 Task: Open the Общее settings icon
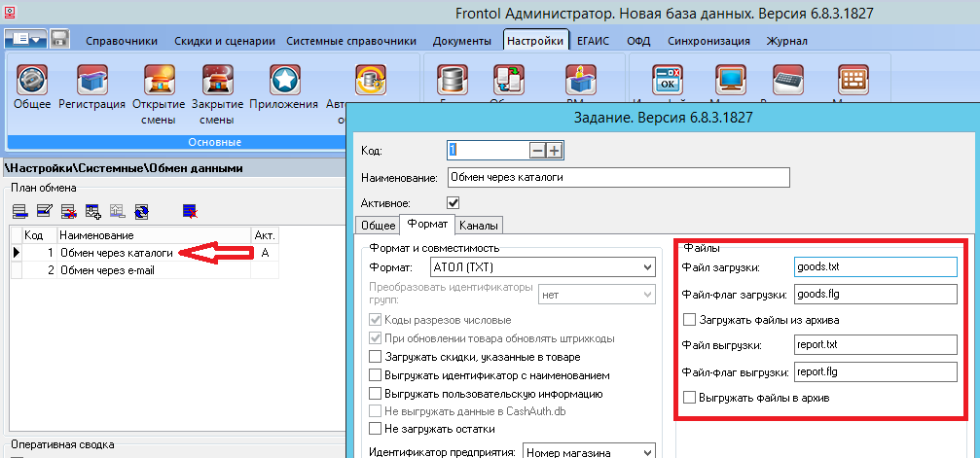[x=31, y=80]
